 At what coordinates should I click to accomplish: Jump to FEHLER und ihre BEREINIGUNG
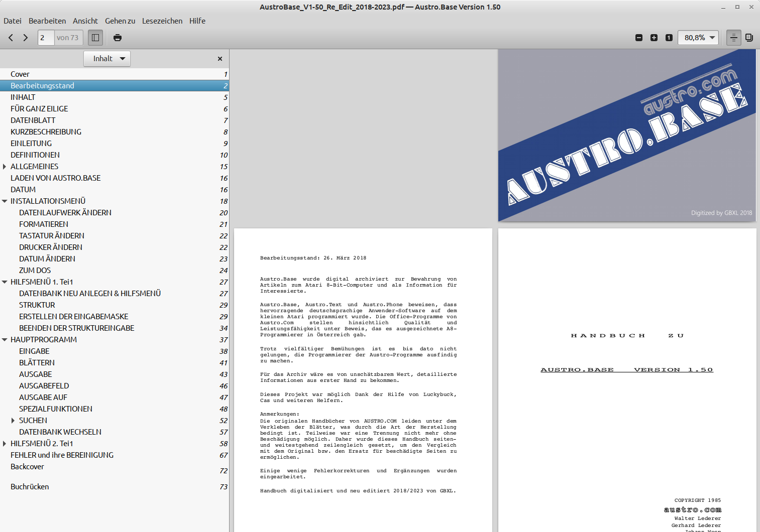pos(62,455)
